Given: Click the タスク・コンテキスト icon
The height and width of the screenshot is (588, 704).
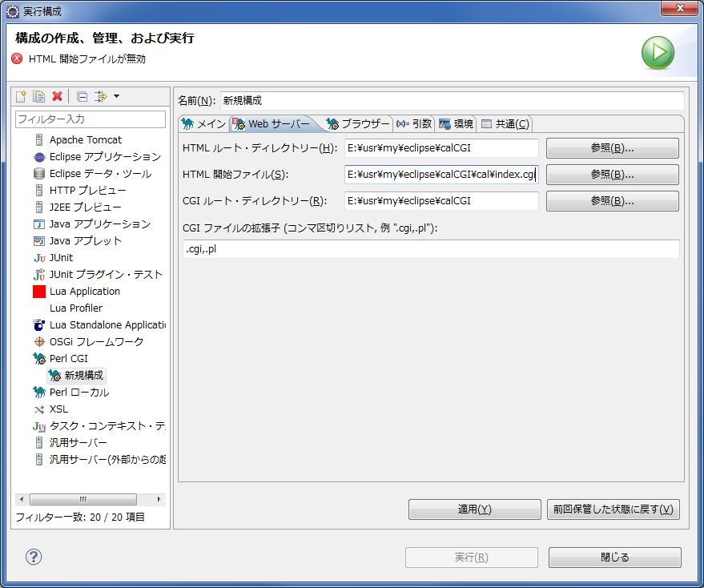Looking at the screenshot, I should [39, 426].
